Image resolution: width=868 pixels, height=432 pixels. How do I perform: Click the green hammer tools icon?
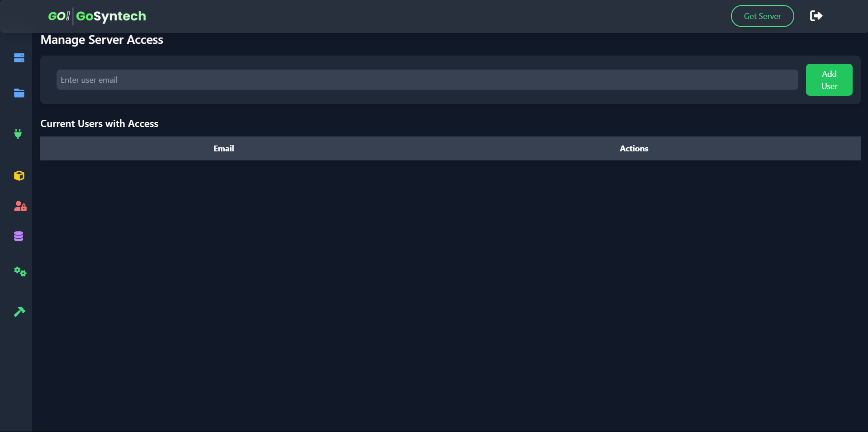click(x=19, y=311)
